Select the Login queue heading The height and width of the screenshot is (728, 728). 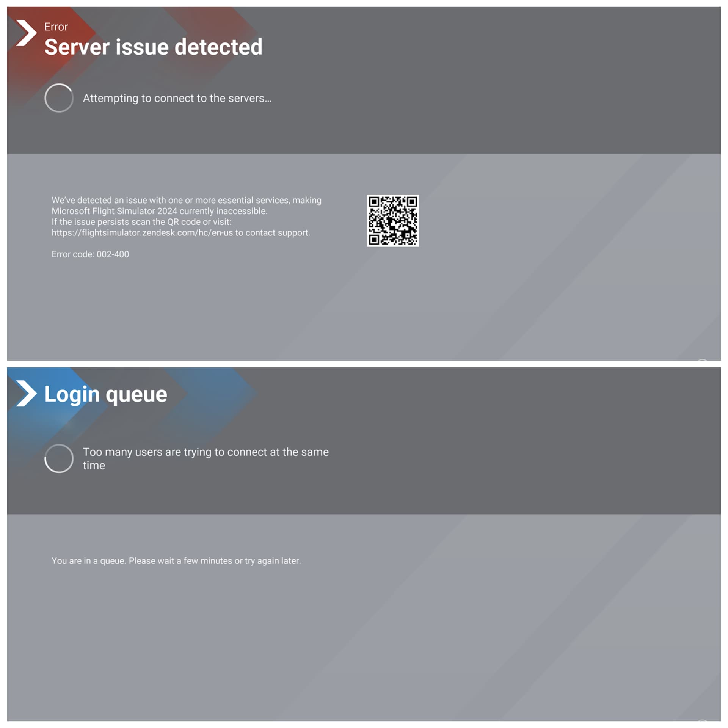(x=106, y=395)
